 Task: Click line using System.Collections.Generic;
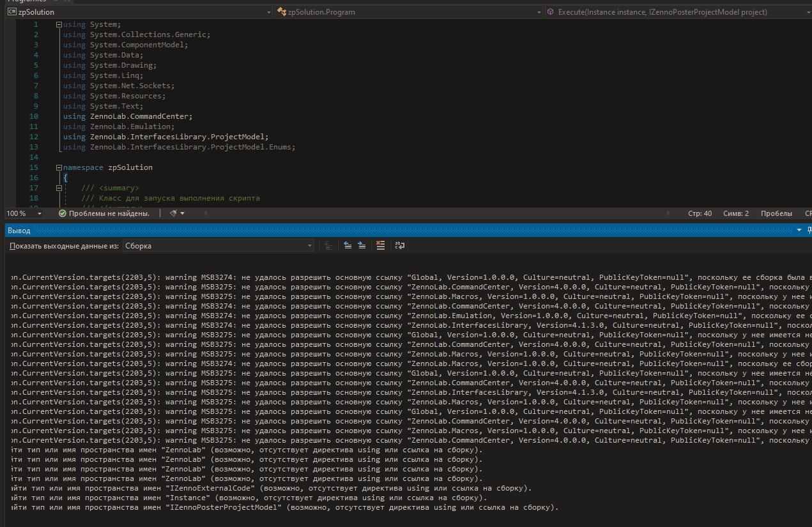(137, 34)
